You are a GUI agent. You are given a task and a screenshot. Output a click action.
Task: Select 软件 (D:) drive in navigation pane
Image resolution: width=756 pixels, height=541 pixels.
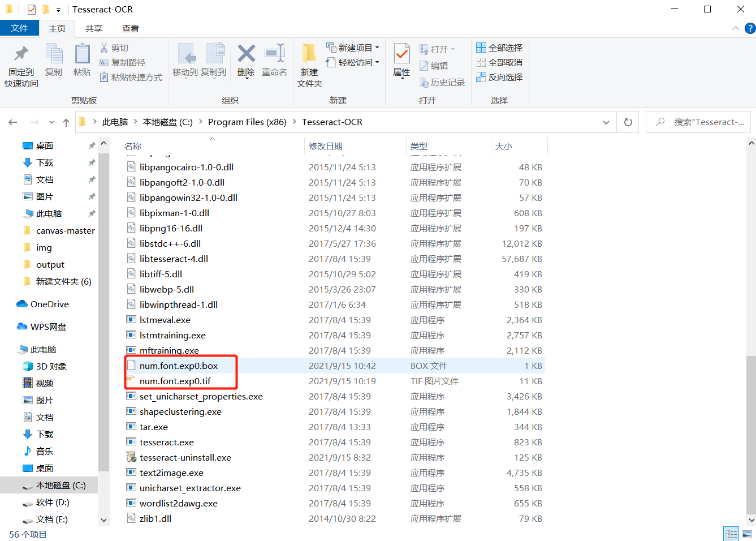[53, 502]
